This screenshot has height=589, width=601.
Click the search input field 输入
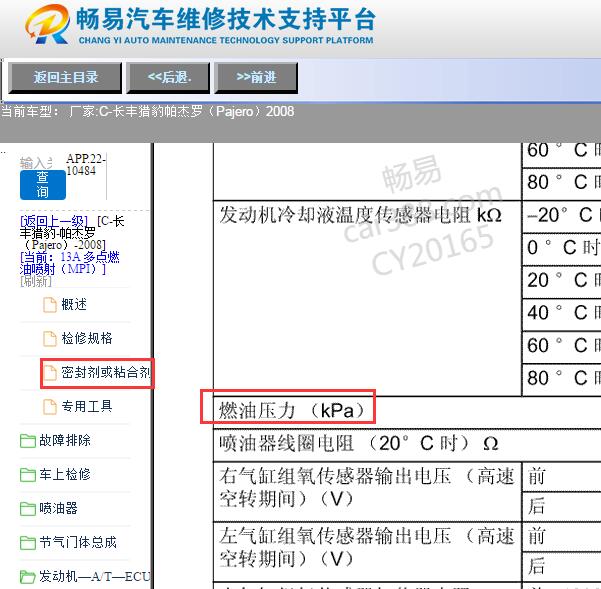[36, 162]
